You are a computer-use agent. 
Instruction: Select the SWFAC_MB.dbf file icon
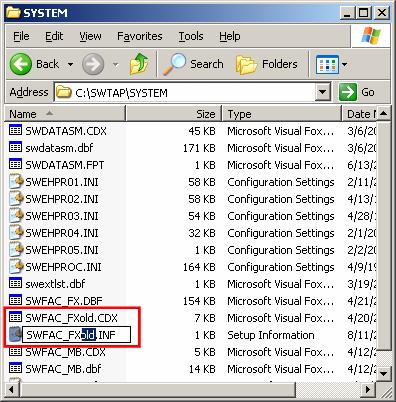[15, 368]
